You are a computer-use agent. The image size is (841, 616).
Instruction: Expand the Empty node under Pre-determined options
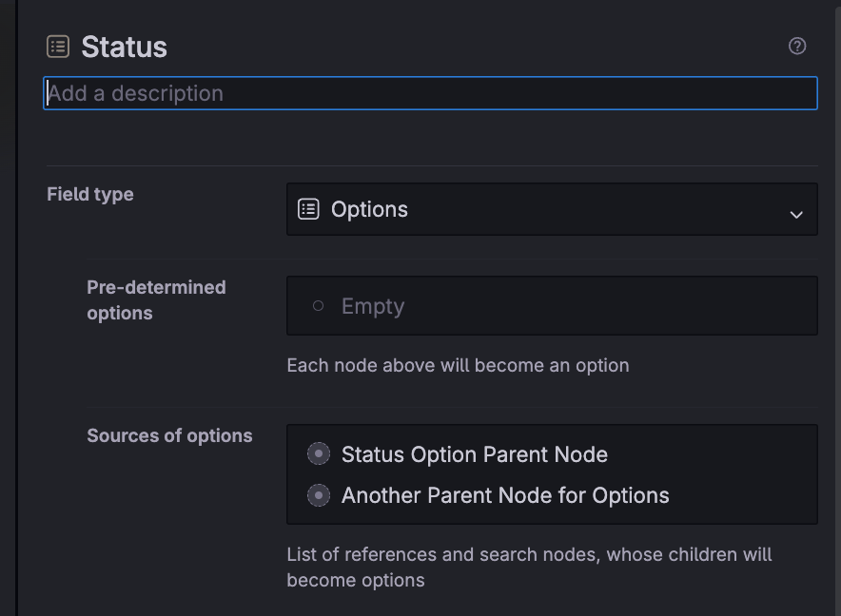[x=317, y=304]
